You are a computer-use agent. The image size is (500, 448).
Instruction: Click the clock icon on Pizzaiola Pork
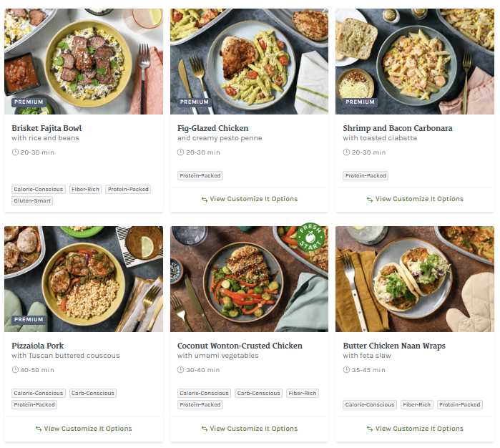pos(15,370)
